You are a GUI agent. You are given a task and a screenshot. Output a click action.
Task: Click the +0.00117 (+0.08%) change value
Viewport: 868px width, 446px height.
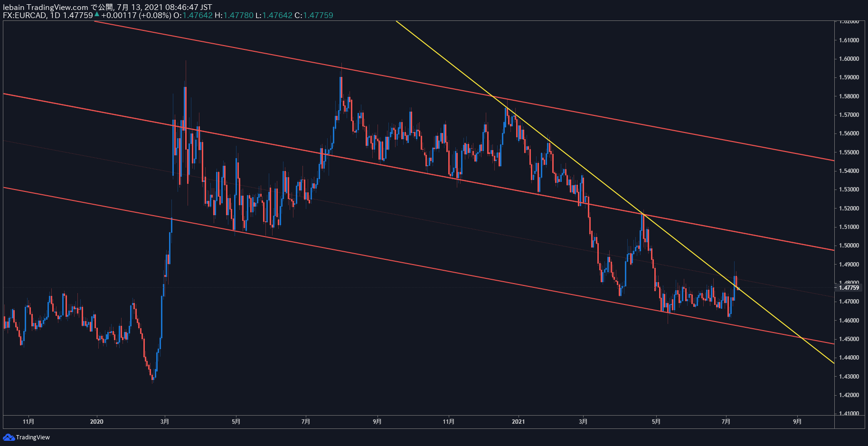136,15
